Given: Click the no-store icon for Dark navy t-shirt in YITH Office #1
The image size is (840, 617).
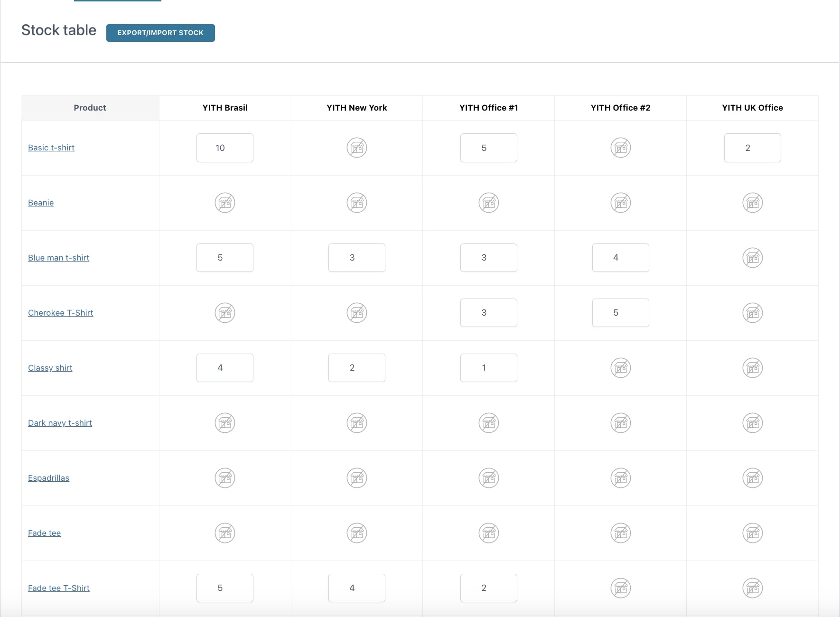Looking at the screenshot, I should coord(489,423).
